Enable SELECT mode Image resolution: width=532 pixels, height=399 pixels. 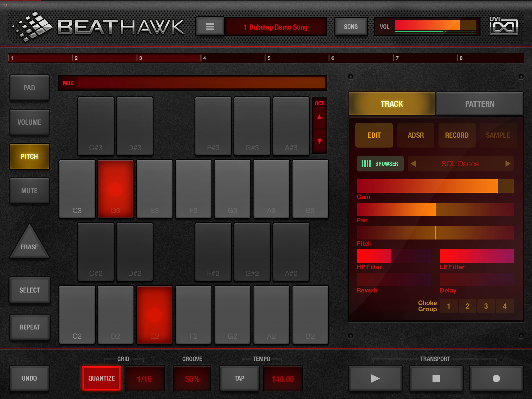click(30, 290)
